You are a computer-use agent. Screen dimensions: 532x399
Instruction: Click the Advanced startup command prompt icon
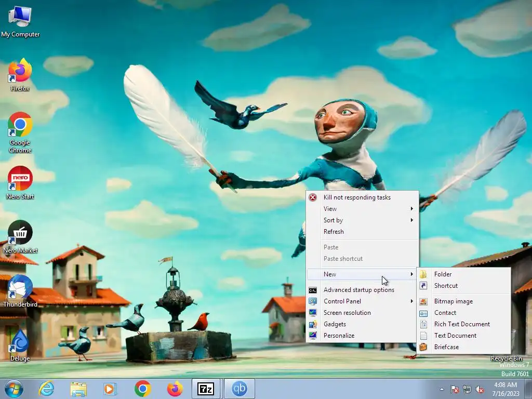point(312,290)
